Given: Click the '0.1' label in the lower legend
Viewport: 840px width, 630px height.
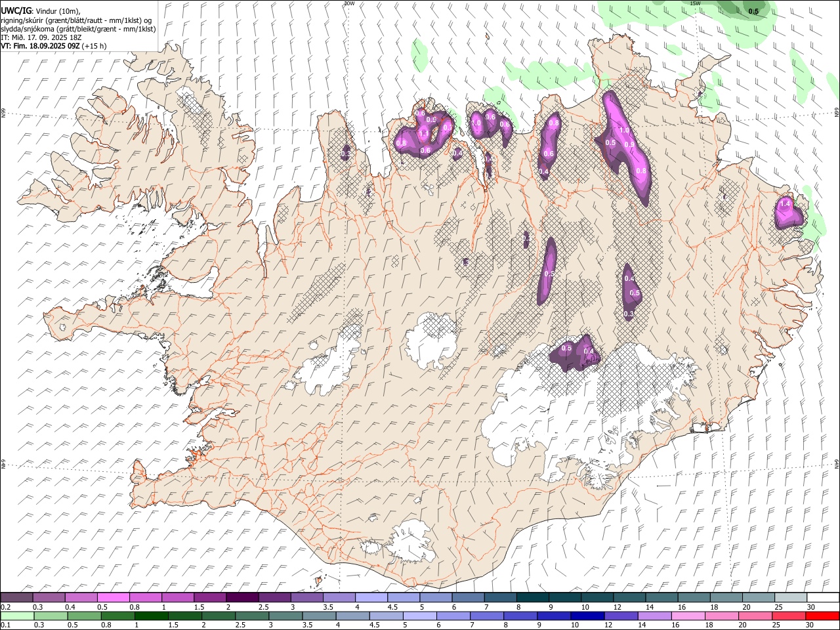Looking at the screenshot, I should coord(6,625).
